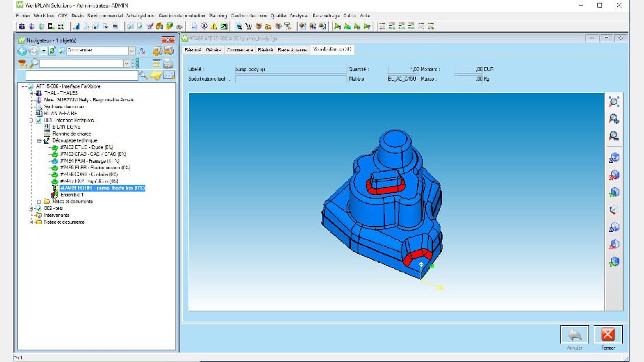Select the first blue cube view icon
The height and width of the screenshot is (362, 644).
(614, 158)
